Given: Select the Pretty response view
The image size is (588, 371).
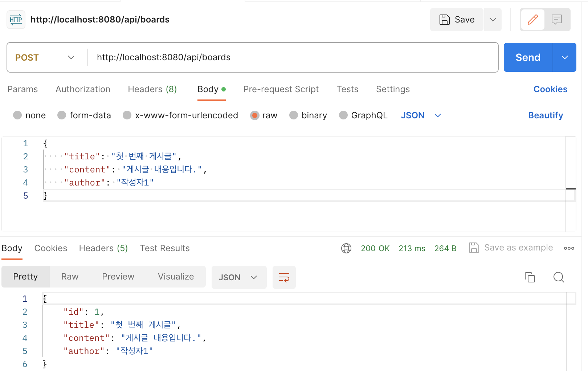Looking at the screenshot, I should point(25,277).
